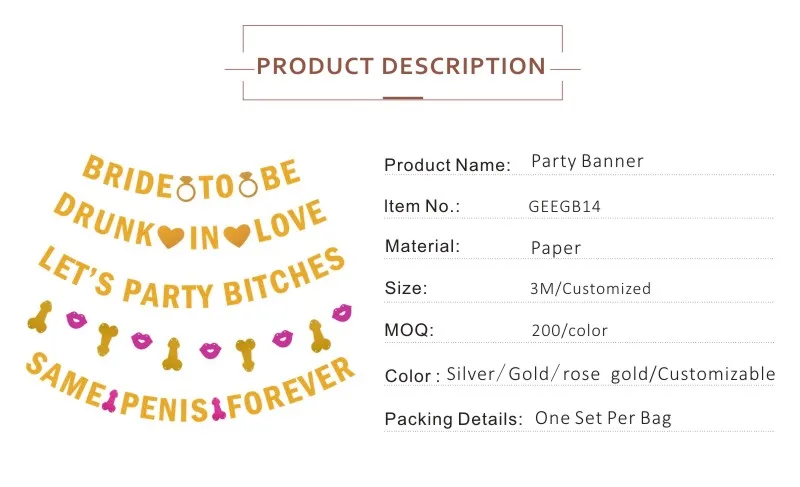Select the Packing Details label

(453, 418)
